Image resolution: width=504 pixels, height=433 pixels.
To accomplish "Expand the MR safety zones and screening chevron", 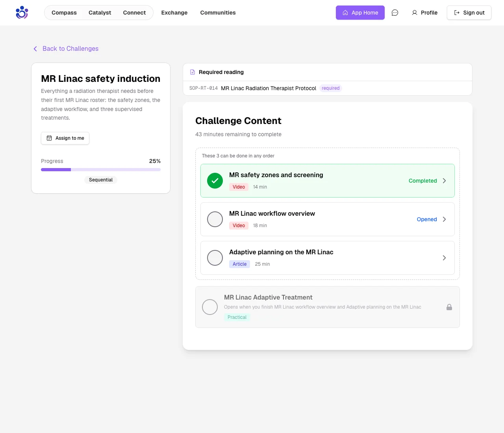I will [444, 181].
